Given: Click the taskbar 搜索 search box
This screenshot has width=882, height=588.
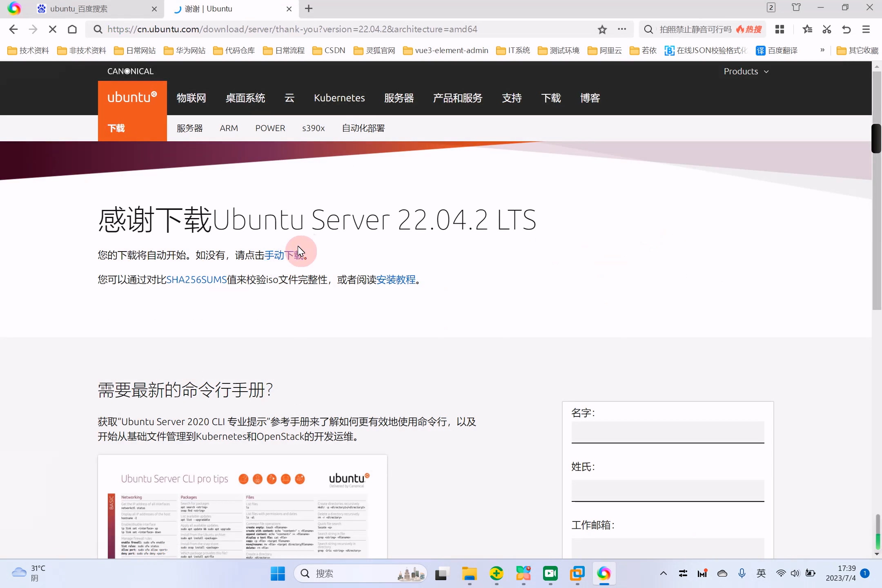Looking at the screenshot, I should point(360,574).
